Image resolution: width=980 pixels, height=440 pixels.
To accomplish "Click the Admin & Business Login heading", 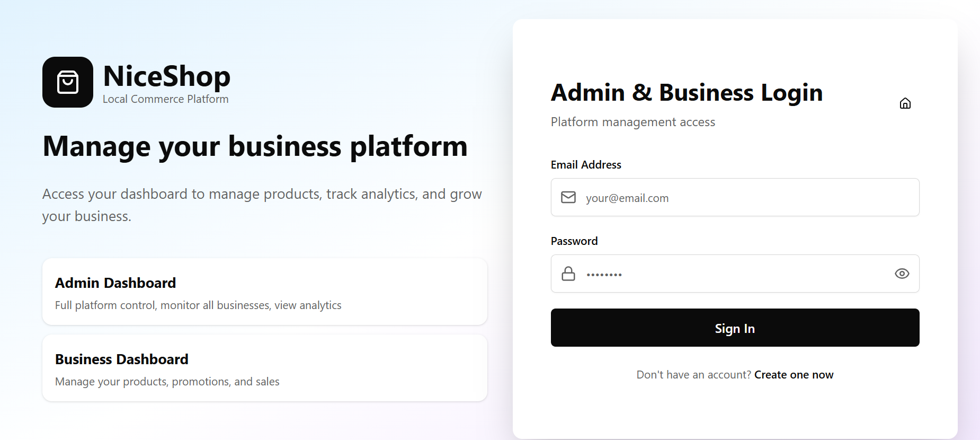I will click(687, 93).
